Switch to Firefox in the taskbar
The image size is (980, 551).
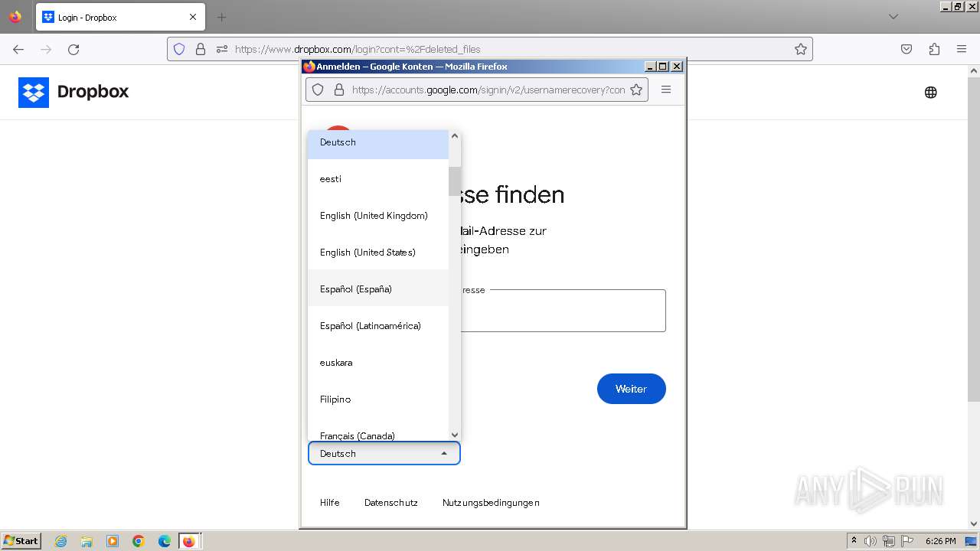[x=189, y=541]
